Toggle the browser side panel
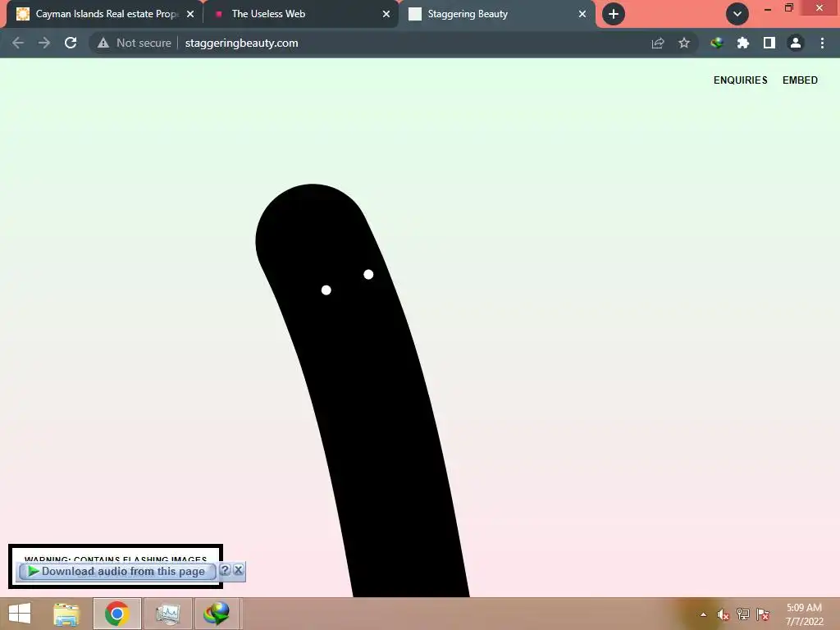The image size is (840, 630). point(769,43)
